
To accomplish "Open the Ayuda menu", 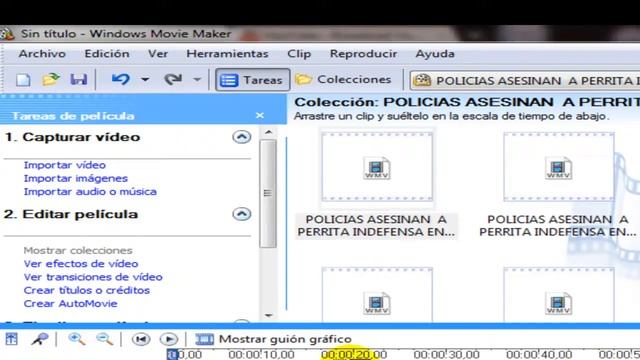I will point(435,54).
